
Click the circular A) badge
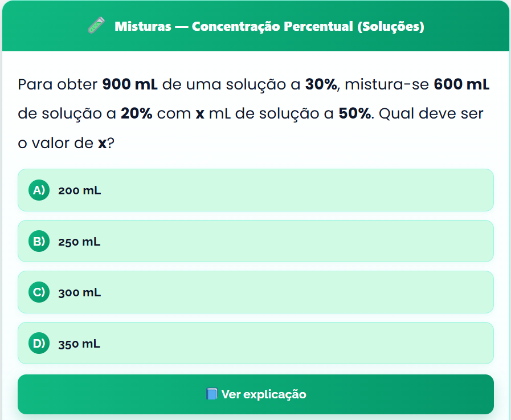point(39,190)
